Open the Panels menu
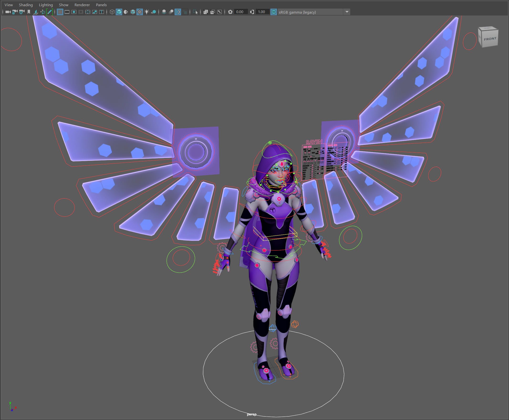Screen dimensions: 509x420 click(101, 5)
